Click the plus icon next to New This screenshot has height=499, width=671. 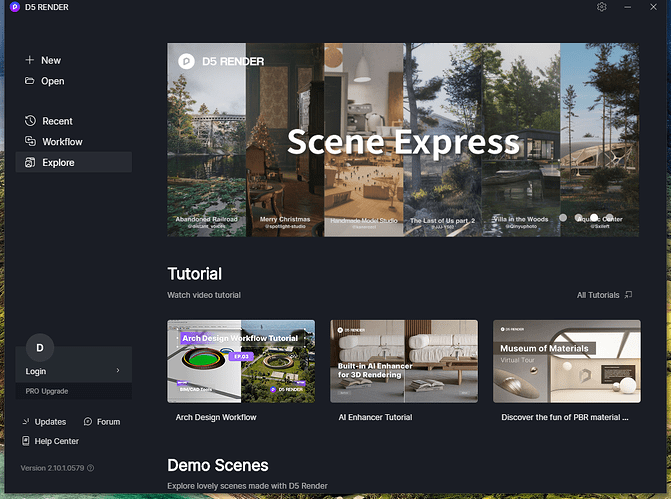[x=30, y=60]
